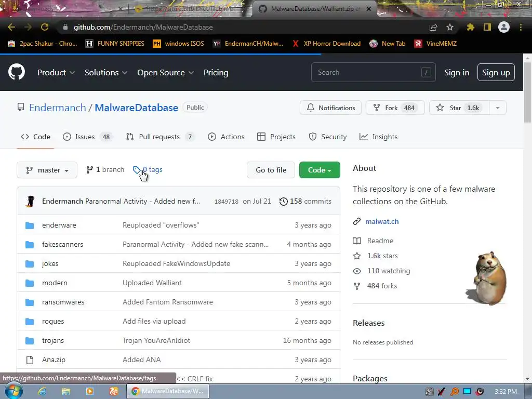Open the Chrome profile avatar
This screenshot has height=399, width=532.
pyautogui.click(x=504, y=27)
